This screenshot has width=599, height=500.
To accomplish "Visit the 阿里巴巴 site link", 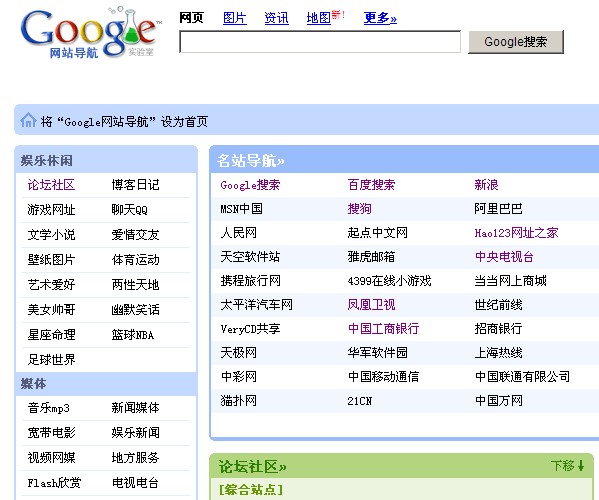I will (x=498, y=209).
